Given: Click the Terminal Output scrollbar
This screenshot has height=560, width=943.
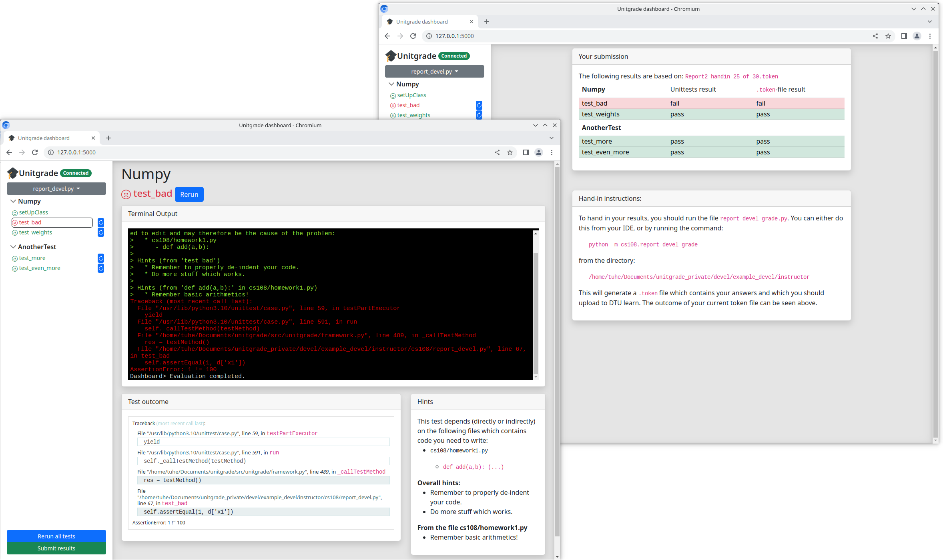Looking at the screenshot, I should click(x=536, y=312).
